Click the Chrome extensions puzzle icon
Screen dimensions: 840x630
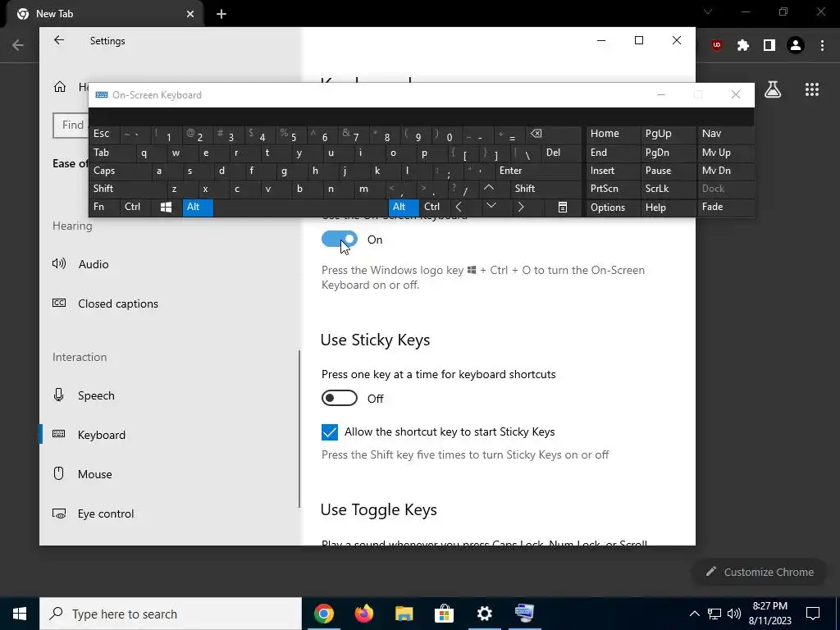742,46
